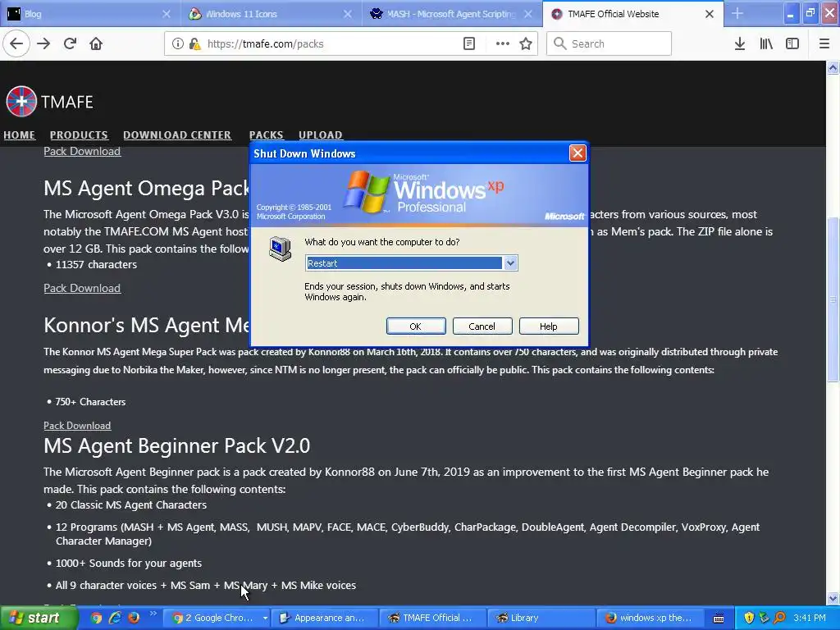The height and width of the screenshot is (630, 840).
Task: Click the 11357 characters bullet text
Action: (x=96, y=264)
